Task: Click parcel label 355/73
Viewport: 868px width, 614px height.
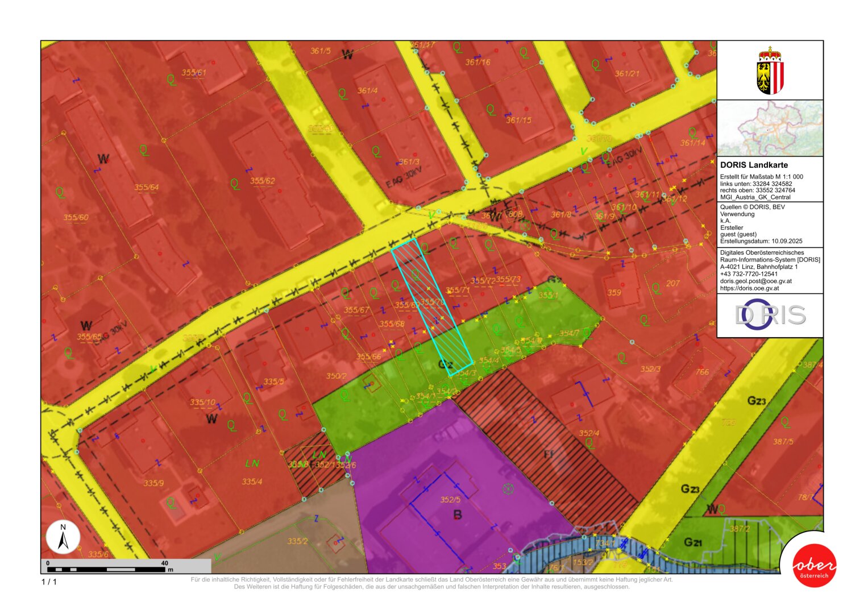Action: pyautogui.click(x=508, y=279)
